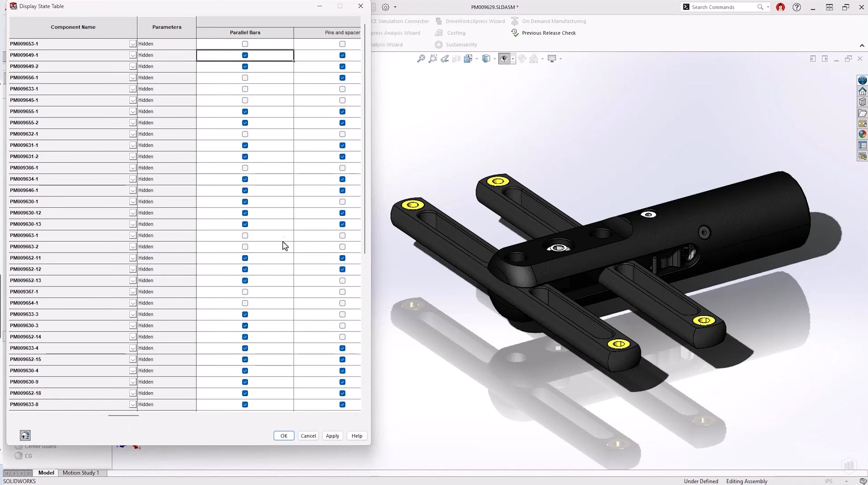This screenshot has width=868, height=485.
Task: Switch to the Motion Study 1 tab
Action: tap(81, 473)
